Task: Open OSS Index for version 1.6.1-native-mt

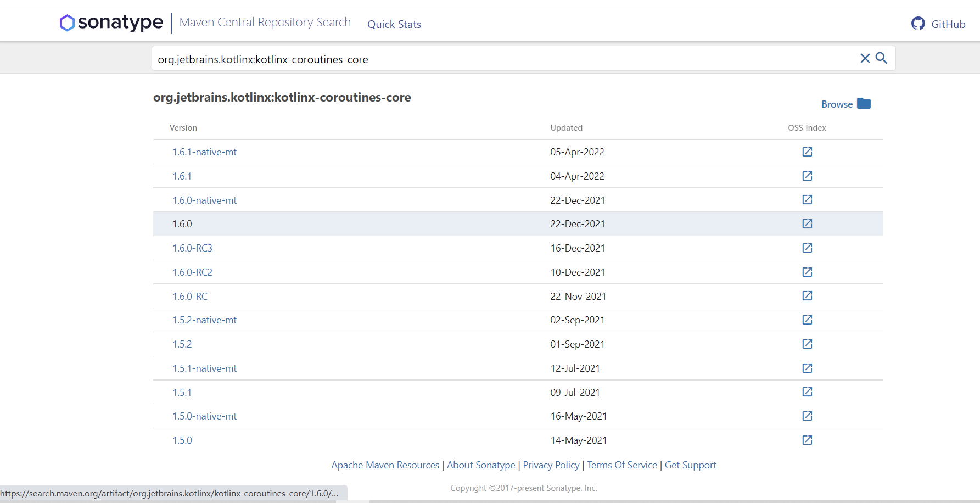Action: [807, 152]
